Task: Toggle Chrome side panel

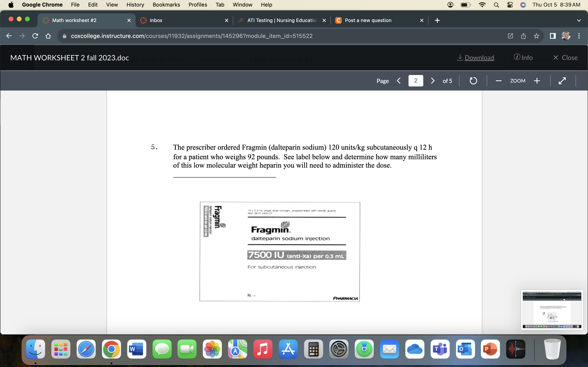Action: coord(552,36)
